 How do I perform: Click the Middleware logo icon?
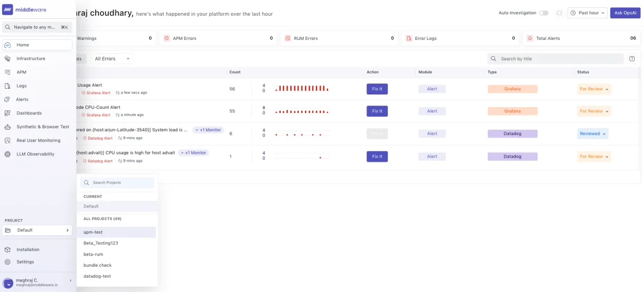click(8, 9)
